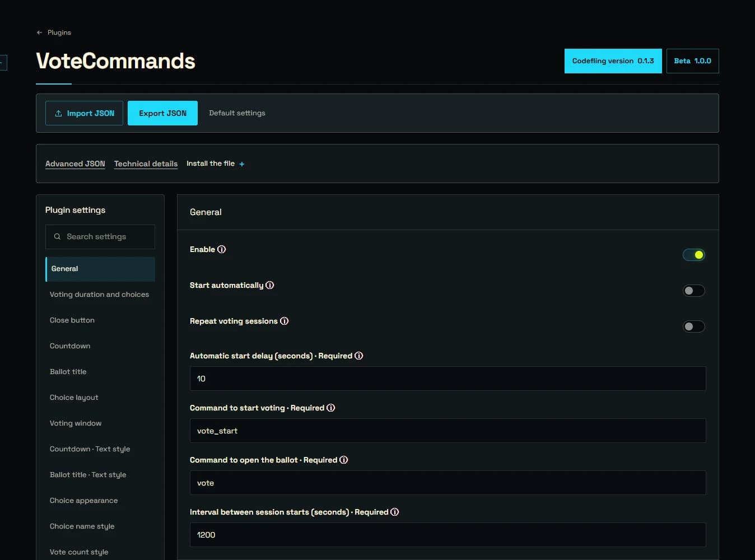The width and height of the screenshot is (755, 560).
Task: Open the Advanced JSON link
Action: click(x=75, y=164)
